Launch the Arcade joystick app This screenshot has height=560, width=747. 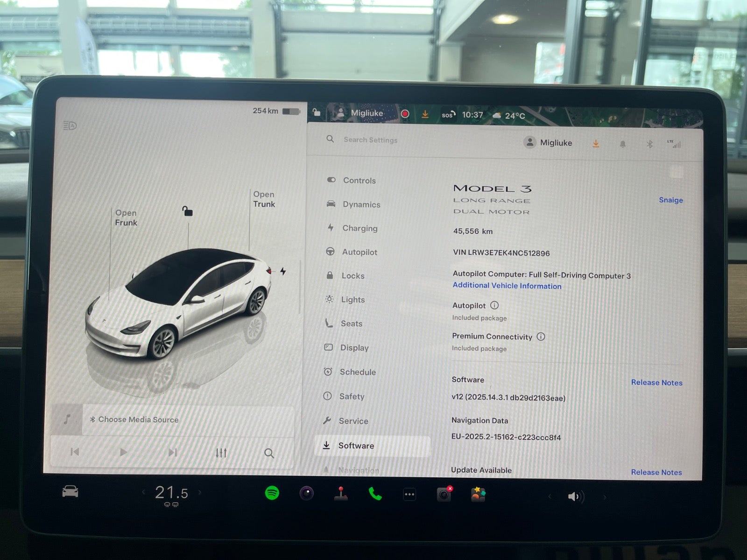tap(341, 494)
